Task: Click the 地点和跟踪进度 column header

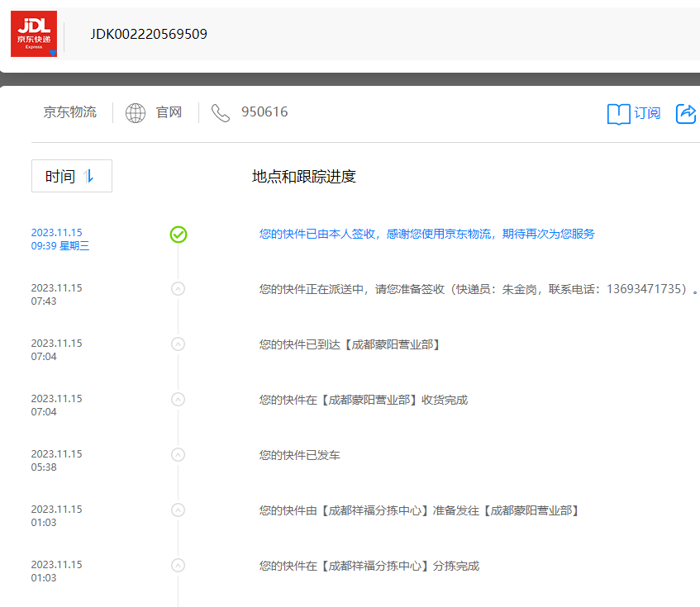Action: [303, 176]
